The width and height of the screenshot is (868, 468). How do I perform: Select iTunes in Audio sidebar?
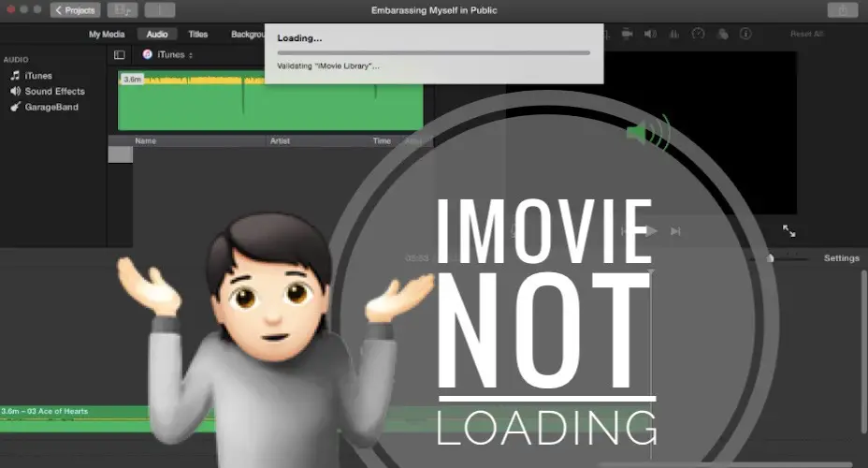click(38, 76)
